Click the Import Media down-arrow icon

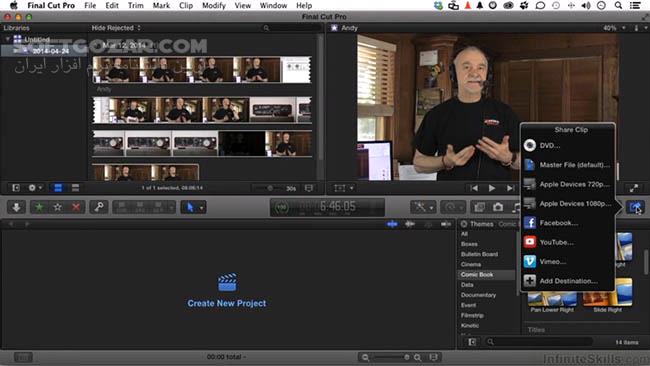(16, 207)
